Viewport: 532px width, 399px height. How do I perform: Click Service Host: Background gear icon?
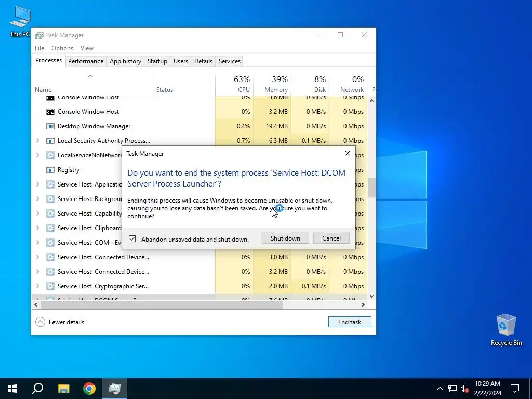click(50, 199)
